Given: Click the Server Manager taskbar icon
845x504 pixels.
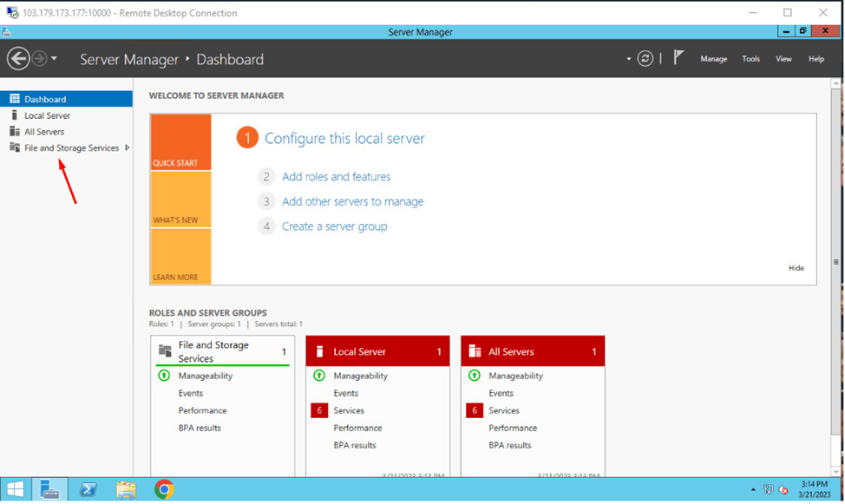Looking at the screenshot, I should coord(49,489).
